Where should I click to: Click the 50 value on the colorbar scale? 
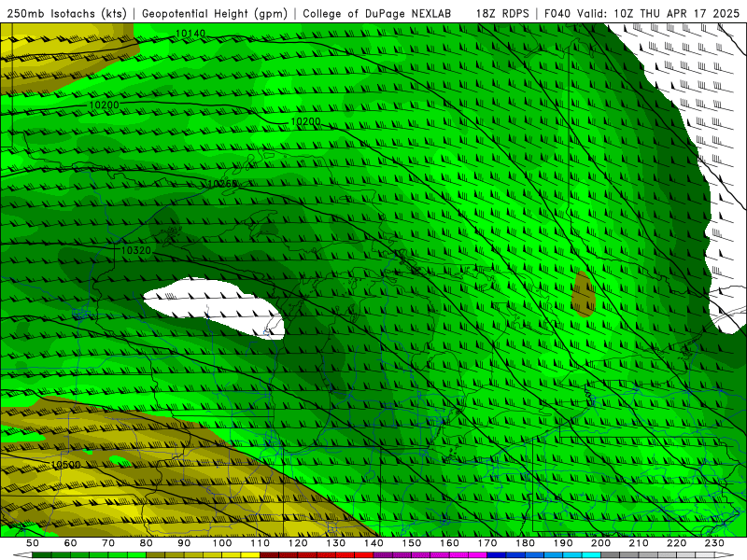click(x=33, y=543)
